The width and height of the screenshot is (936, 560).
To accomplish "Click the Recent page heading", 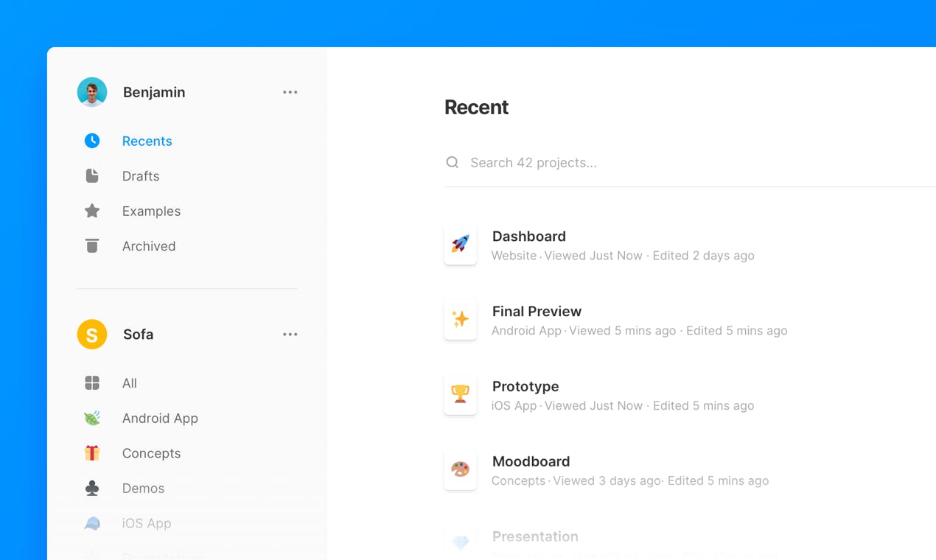I will click(476, 107).
